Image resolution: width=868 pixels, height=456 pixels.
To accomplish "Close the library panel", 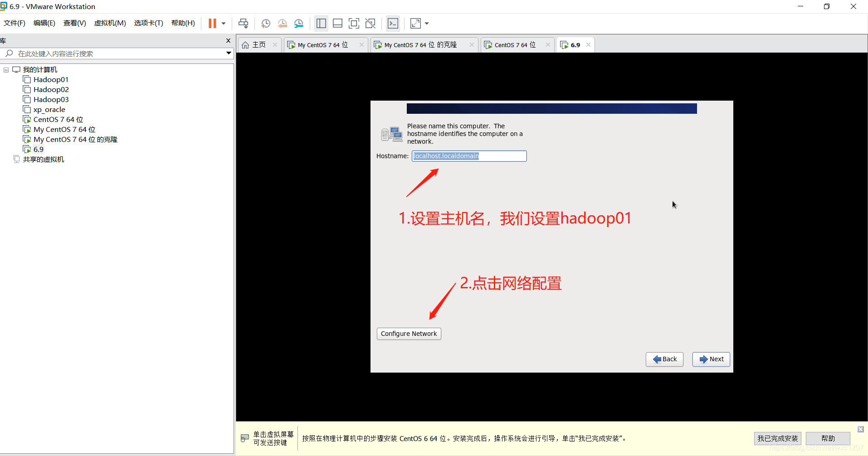I will point(228,41).
